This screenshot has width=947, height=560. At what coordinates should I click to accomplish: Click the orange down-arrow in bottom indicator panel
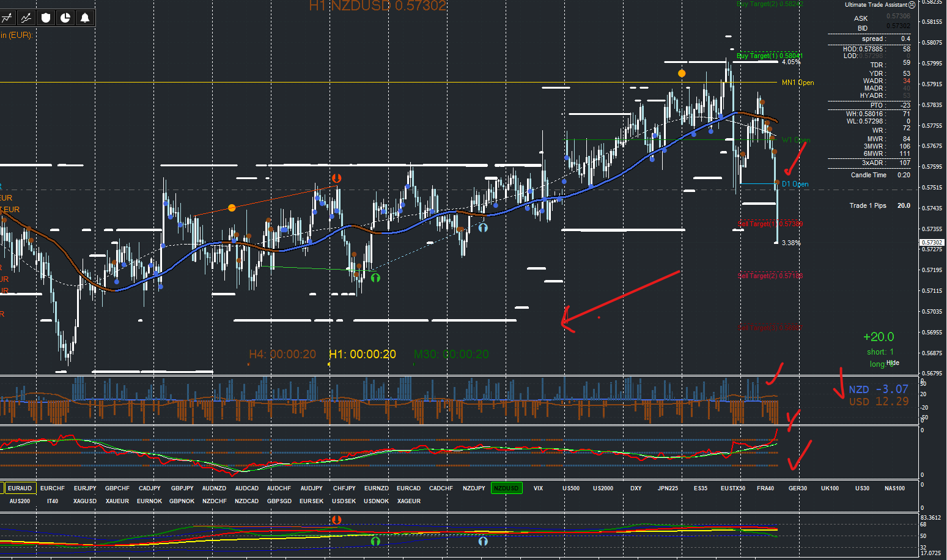pyautogui.click(x=336, y=520)
